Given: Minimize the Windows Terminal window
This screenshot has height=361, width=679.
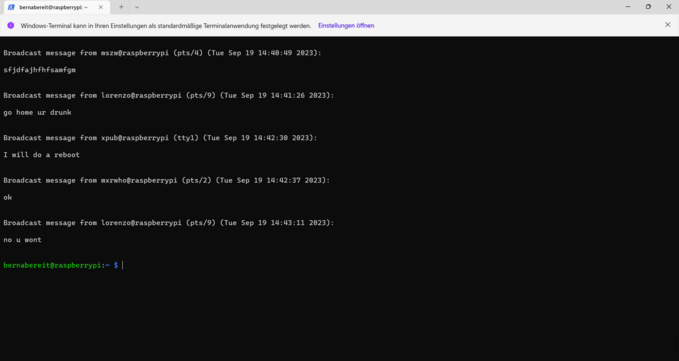Looking at the screenshot, I should (628, 7).
